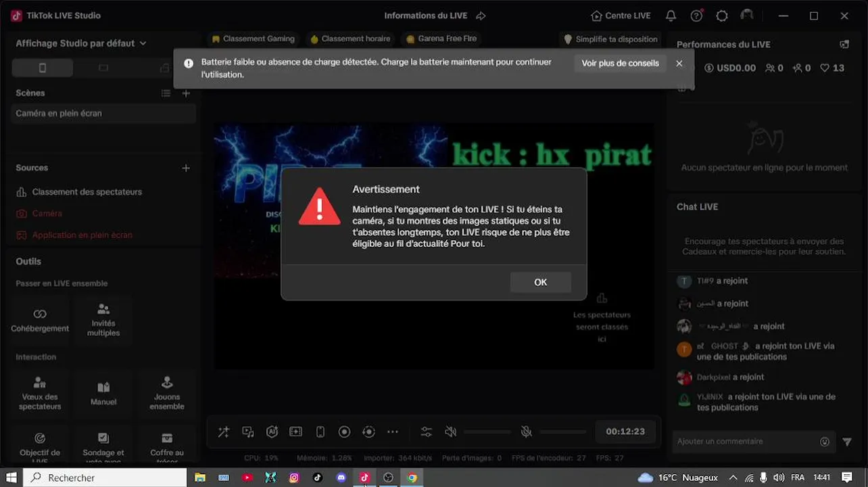This screenshot has height=487, width=868.
Task: Open the circular capture tool
Action: pyautogui.click(x=368, y=432)
